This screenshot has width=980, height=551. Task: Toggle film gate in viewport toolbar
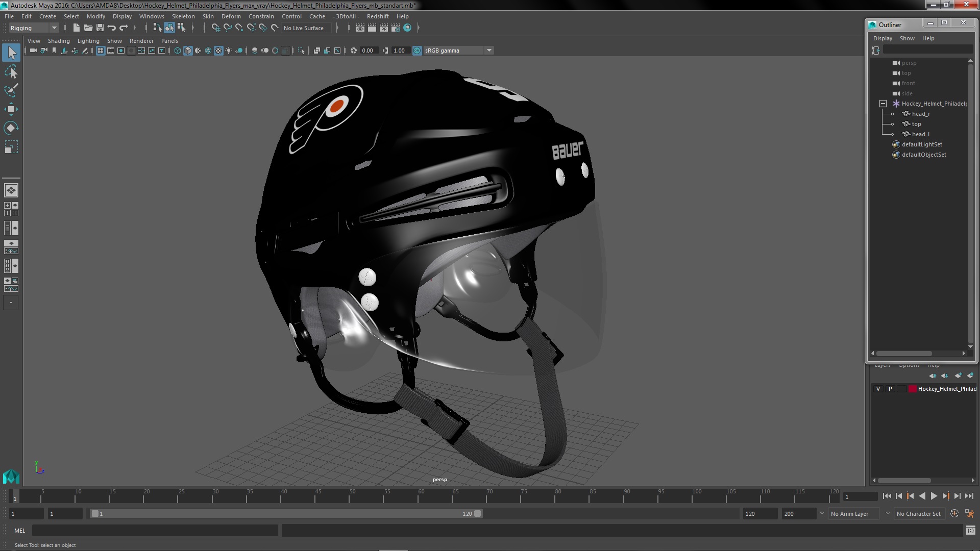[x=111, y=51]
